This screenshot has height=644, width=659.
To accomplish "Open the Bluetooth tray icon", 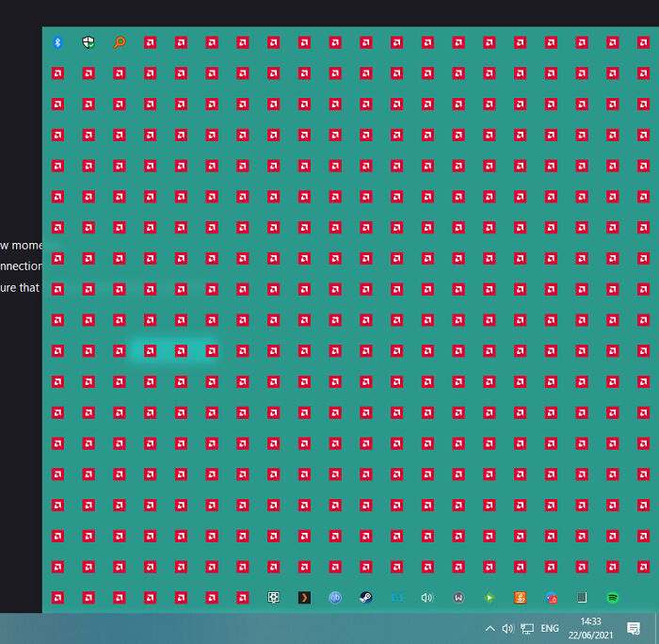I will click(x=57, y=42).
